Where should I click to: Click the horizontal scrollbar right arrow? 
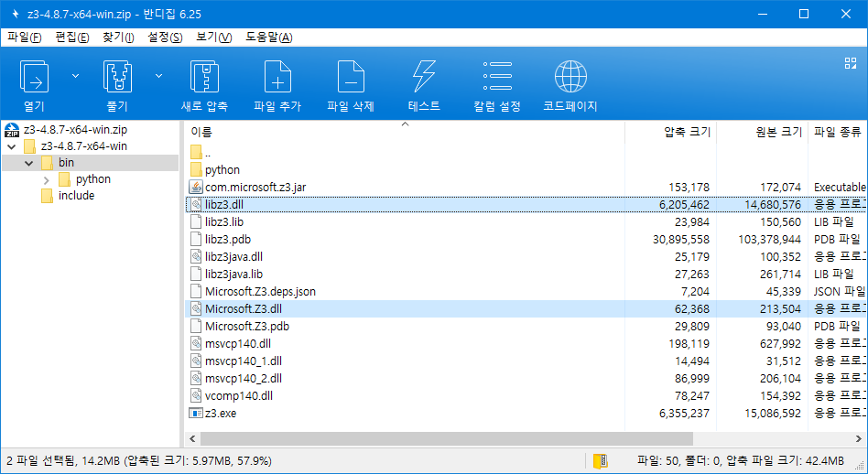click(859, 438)
